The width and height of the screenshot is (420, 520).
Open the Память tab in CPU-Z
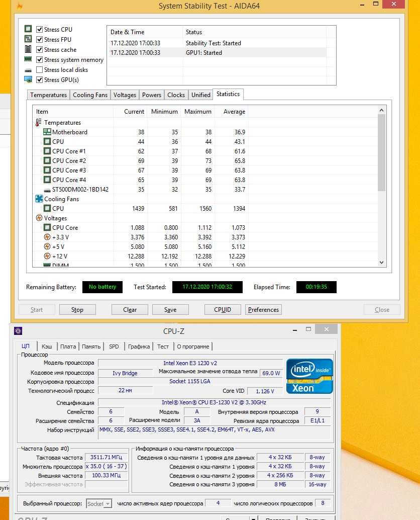(91, 346)
